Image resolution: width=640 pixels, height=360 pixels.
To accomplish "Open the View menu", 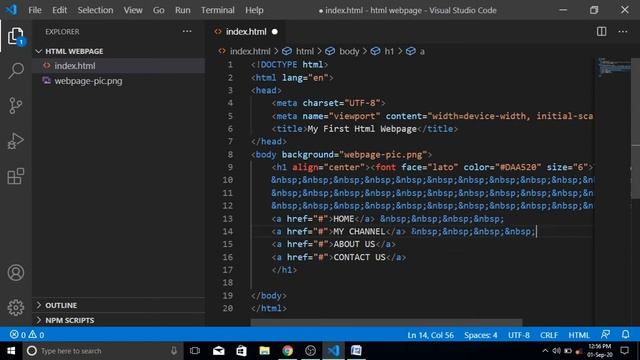I will (x=133, y=10).
